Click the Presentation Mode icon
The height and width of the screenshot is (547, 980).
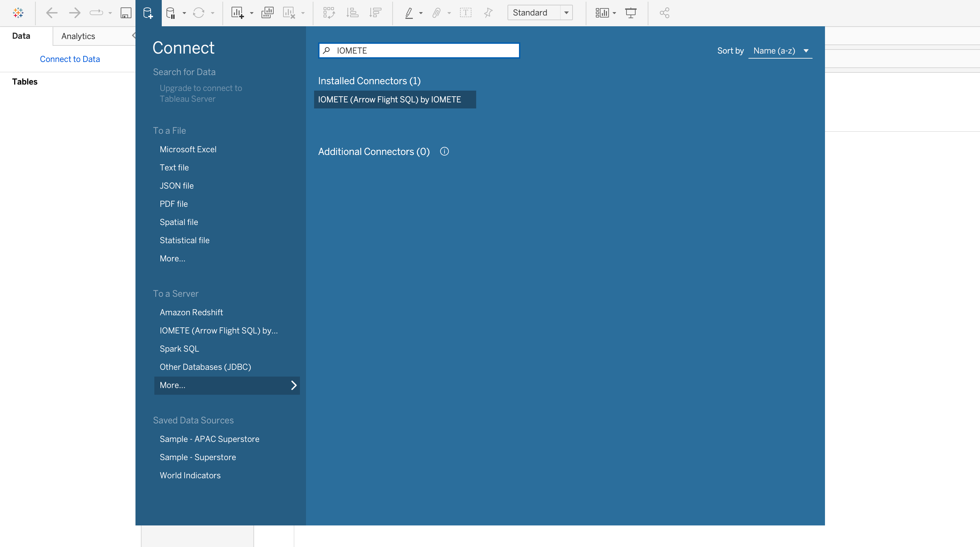[x=631, y=13]
